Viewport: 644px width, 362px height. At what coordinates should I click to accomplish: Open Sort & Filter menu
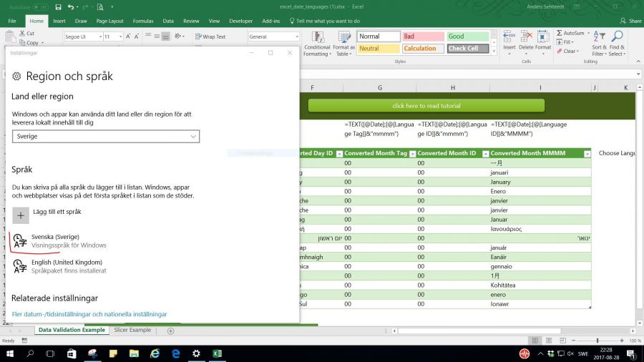pyautogui.click(x=599, y=44)
